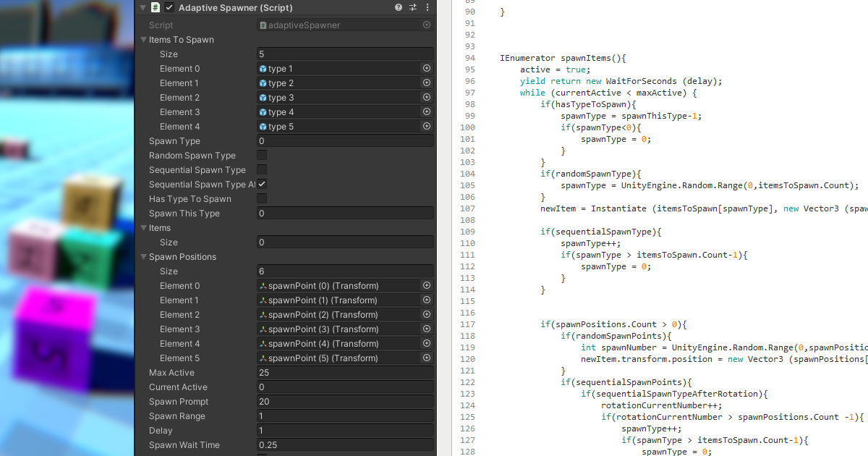Collapse the Spawn Positions foldout
This screenshot has height=456, width=868.
[x=144, y=256]
